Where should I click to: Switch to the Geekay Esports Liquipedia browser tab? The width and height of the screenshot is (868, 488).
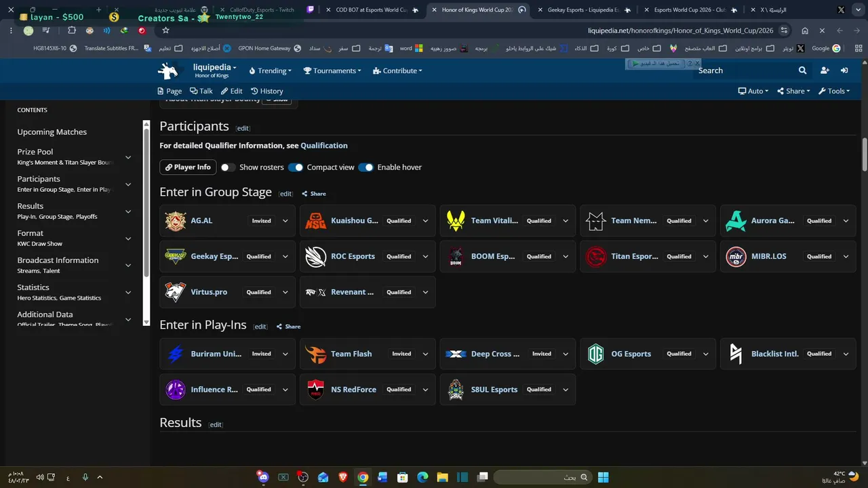coord(583,10)
